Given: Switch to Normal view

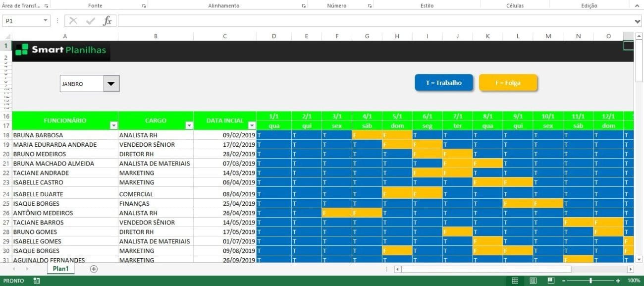Looking at the screenshot, I should tap(515, 281).
